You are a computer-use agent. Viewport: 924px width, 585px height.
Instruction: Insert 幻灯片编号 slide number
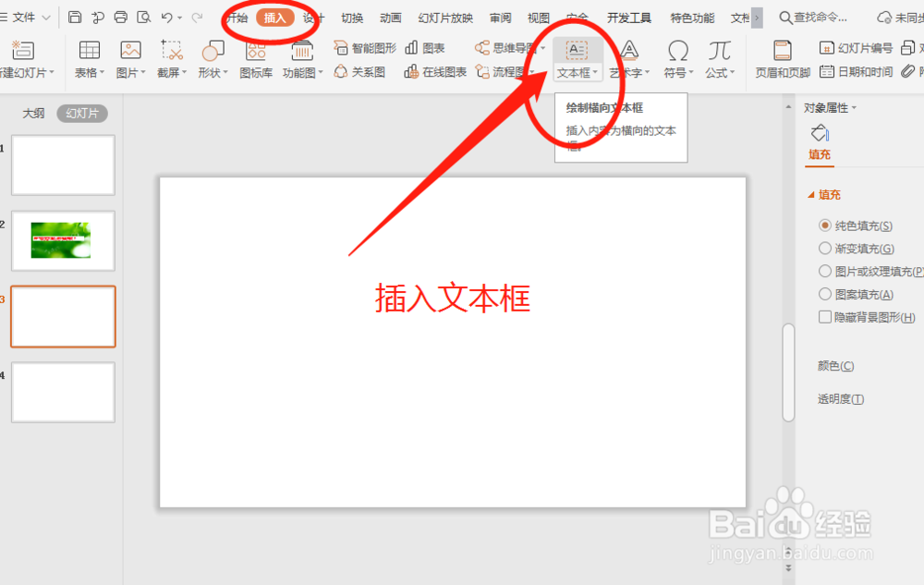point(856,48)
